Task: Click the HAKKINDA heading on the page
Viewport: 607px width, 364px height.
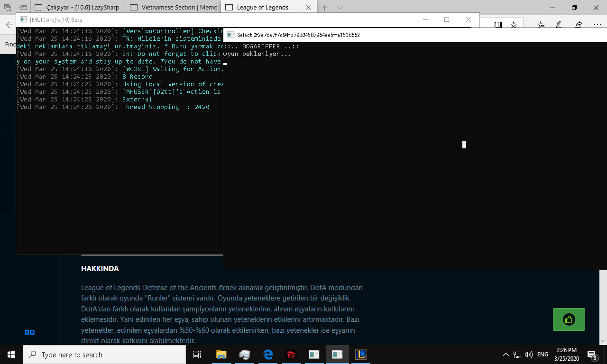Action: pyautogui.click(x=100, y=269)
